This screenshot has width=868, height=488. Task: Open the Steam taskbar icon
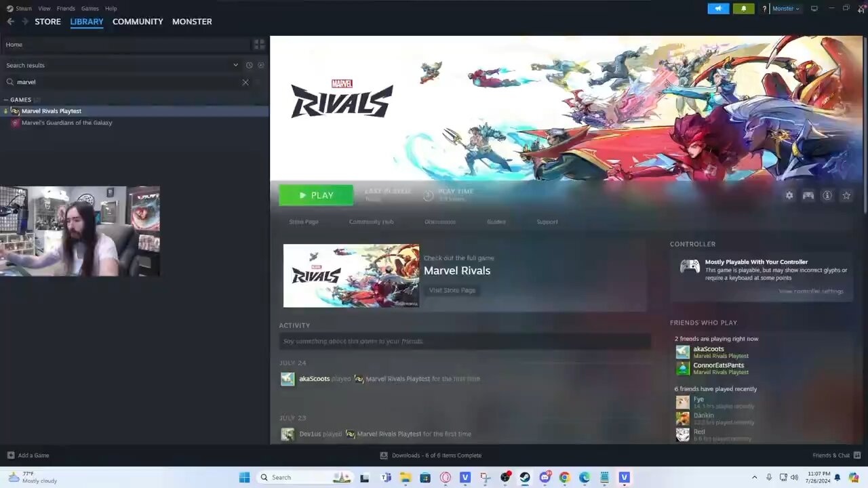pyautogui.click(x=525, y=477)
